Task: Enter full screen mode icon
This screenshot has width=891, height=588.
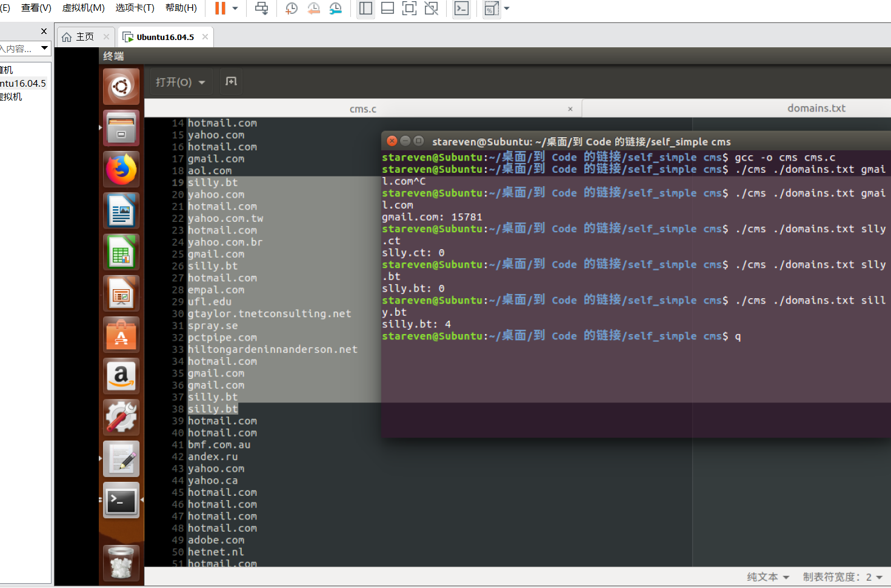Action: point(409,8)
